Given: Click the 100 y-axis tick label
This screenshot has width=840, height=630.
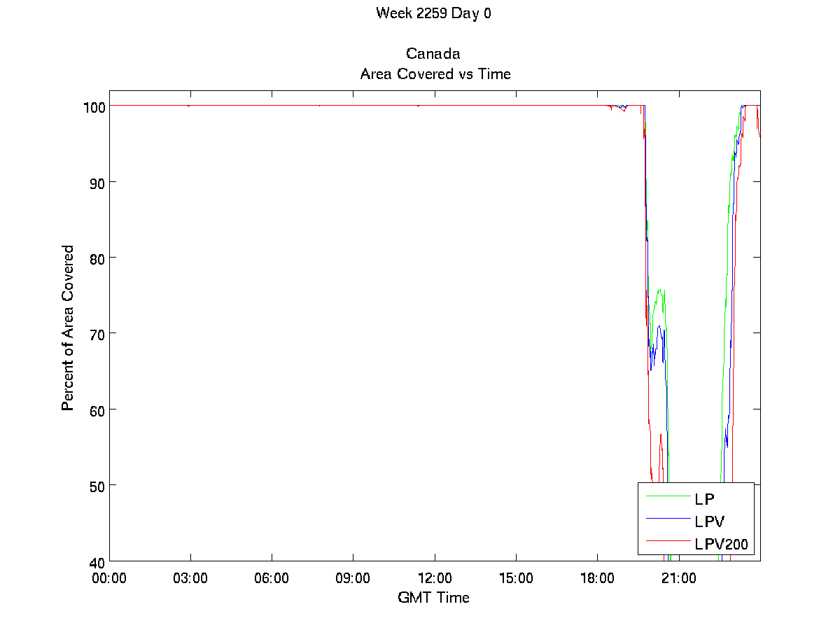Looking at the screenshot, I should pos(93,106).
